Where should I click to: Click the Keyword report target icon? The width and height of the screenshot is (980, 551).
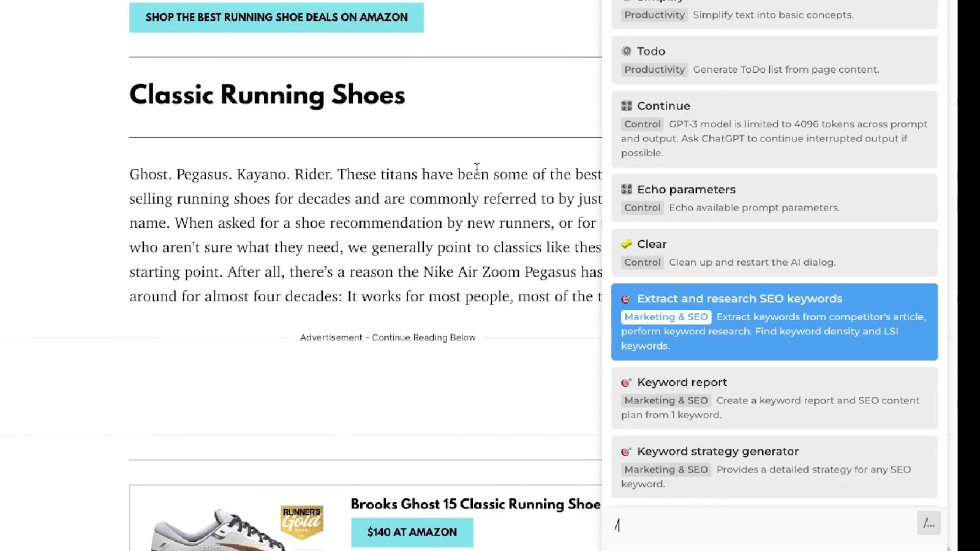tap(626, 382)
